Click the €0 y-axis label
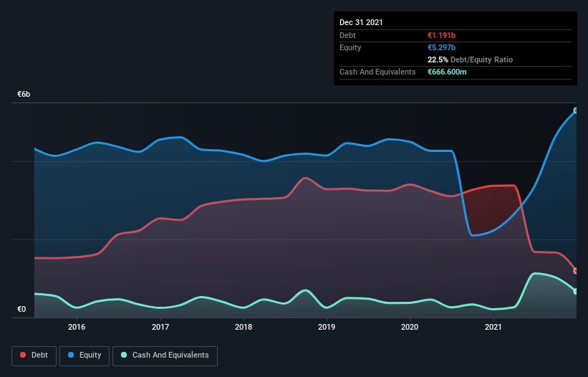Image resolution: width=588 pixels, height=377 pixels. 21,309
